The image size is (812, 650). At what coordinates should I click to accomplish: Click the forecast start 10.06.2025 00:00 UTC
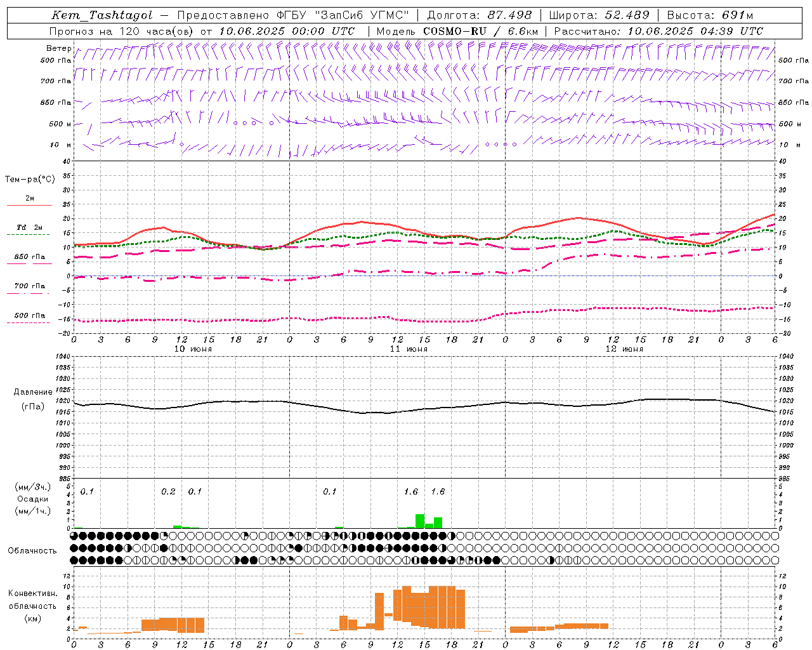(287, 31)
